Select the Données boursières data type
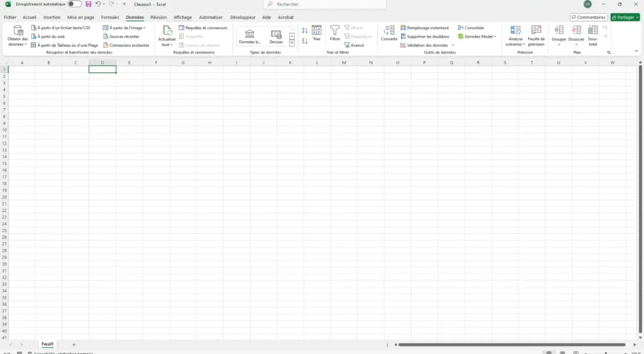 [x=250, y=36]
